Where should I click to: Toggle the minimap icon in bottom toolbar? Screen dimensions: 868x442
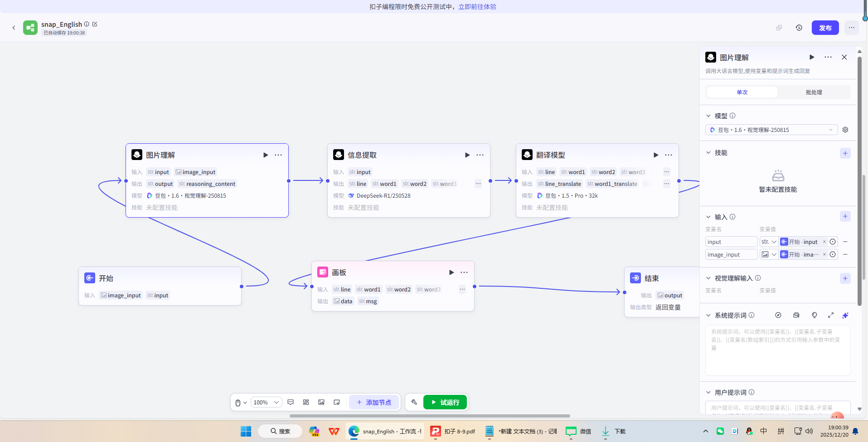337,402
